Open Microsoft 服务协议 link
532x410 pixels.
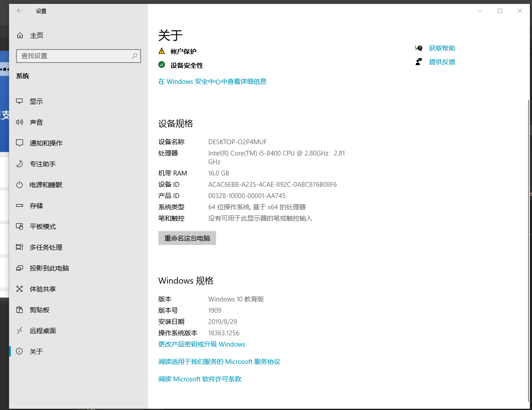click(x=219, y=362)
